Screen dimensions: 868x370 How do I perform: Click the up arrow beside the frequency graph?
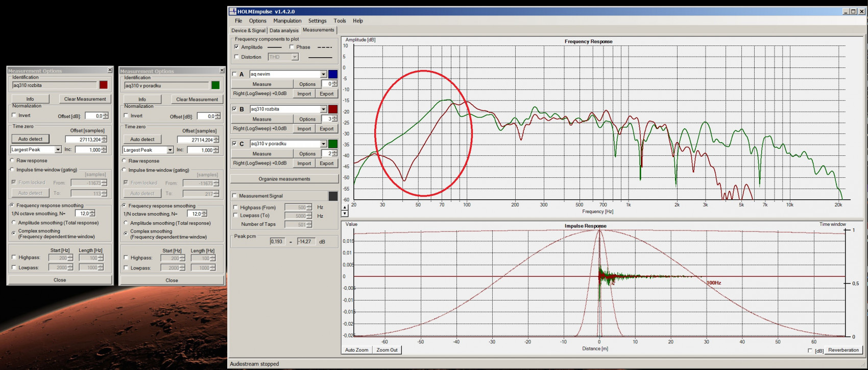pos(345,207)
